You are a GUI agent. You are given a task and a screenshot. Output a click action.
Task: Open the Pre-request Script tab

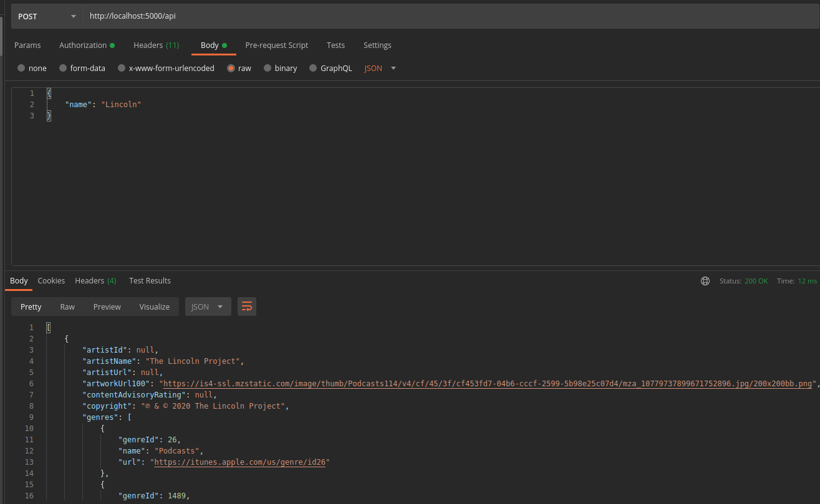[277, 45]
